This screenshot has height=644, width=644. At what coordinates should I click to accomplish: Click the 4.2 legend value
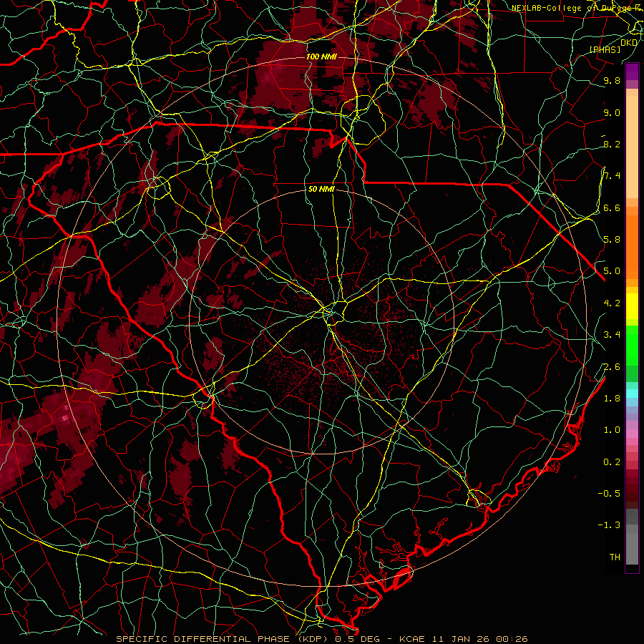612,303
